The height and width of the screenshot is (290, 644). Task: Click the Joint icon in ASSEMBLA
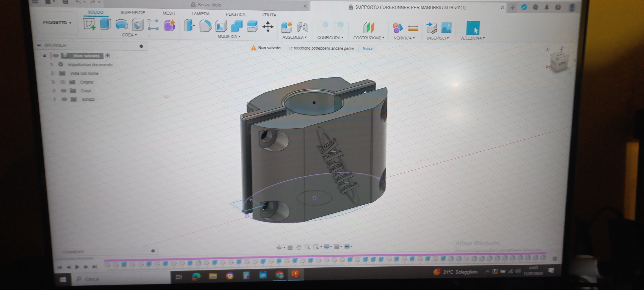click(x=302, y=27)
